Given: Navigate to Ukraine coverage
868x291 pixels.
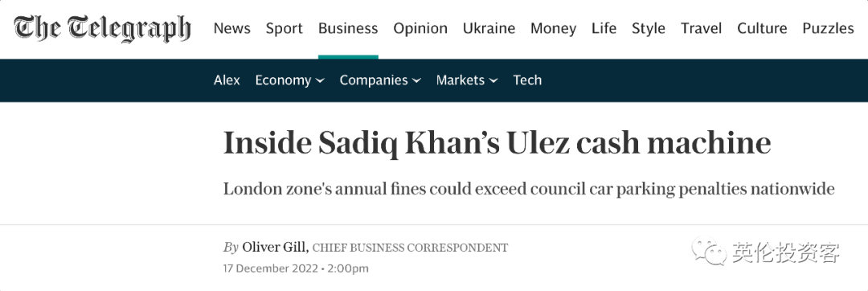Looking at the screenshot, I should click(489, 28).
